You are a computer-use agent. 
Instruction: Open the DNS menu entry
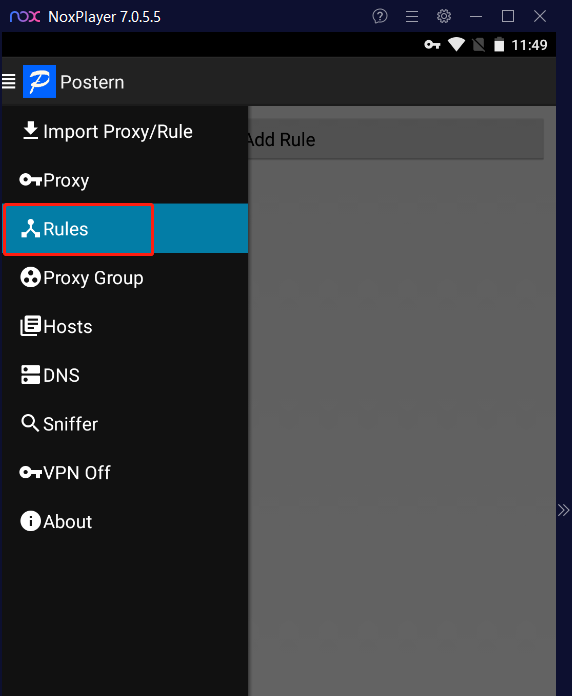point(125,375)
